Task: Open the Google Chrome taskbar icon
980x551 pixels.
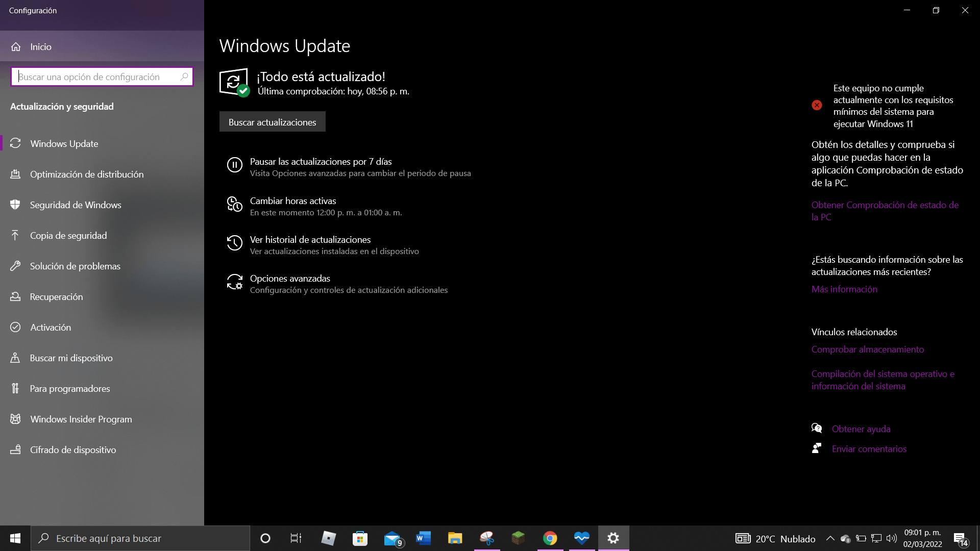Action: pyautogui.click(x=550, y=538)
